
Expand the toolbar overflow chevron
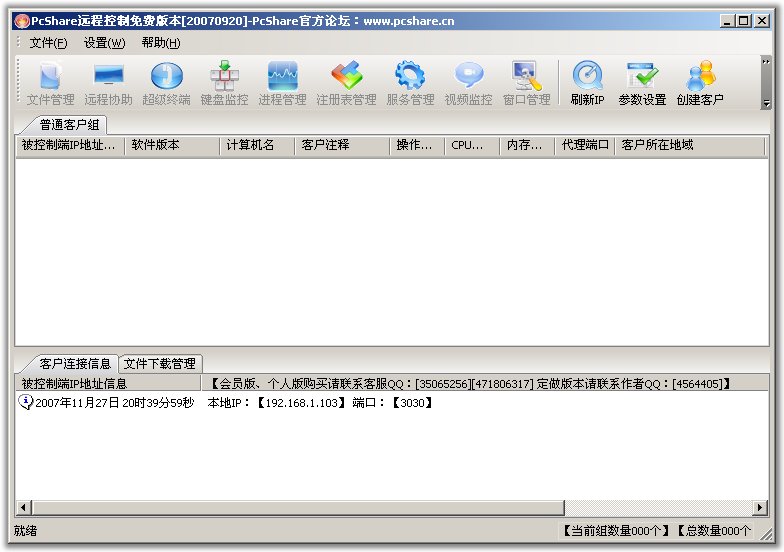click(766, 62)
